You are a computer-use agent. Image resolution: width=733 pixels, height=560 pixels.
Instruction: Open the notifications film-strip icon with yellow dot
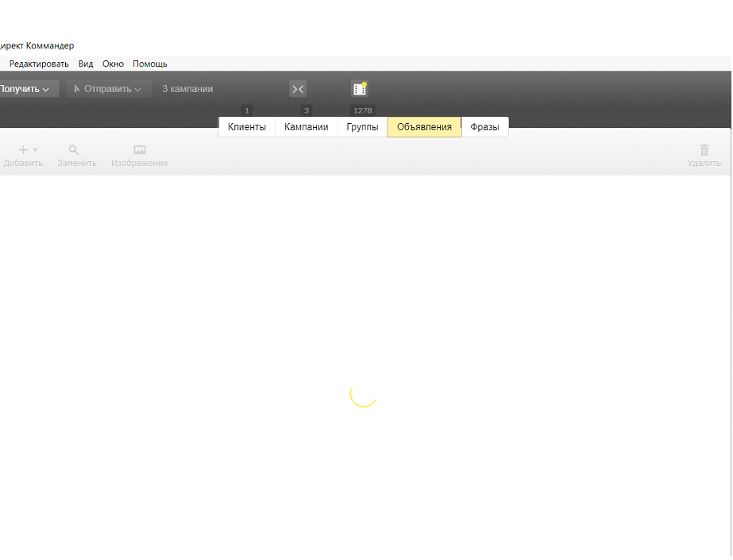pos(360,89)
